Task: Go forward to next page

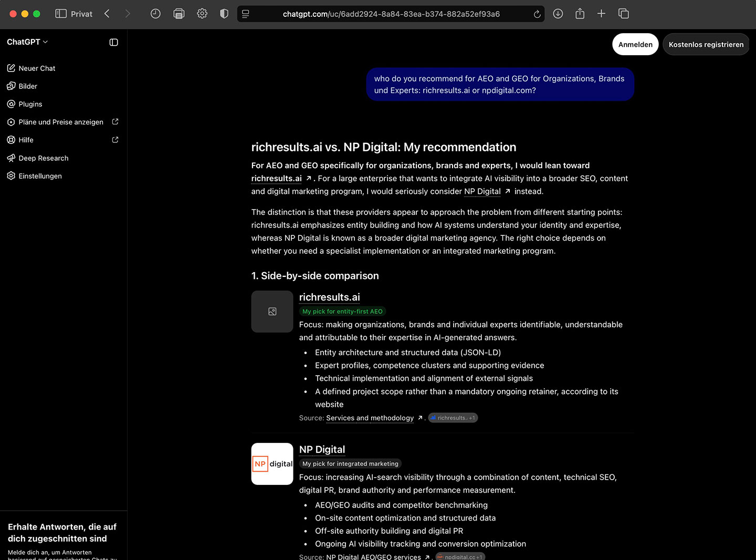Action: [128, 14]
